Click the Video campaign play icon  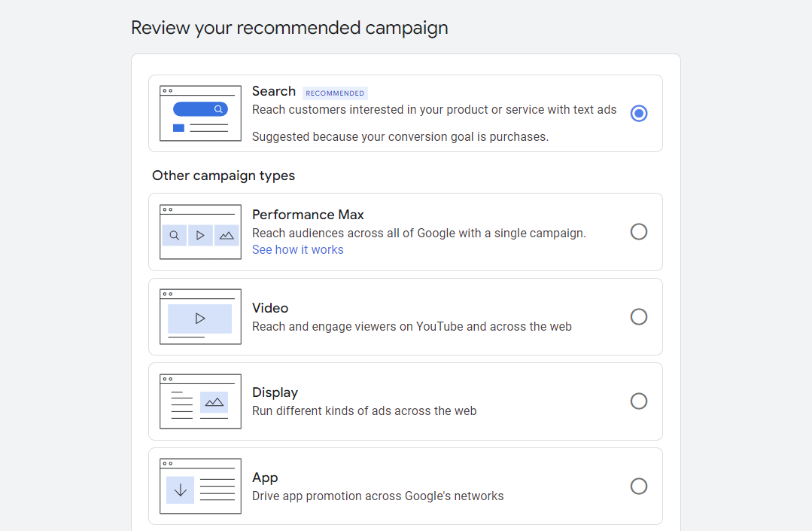[x=200, y=319]
